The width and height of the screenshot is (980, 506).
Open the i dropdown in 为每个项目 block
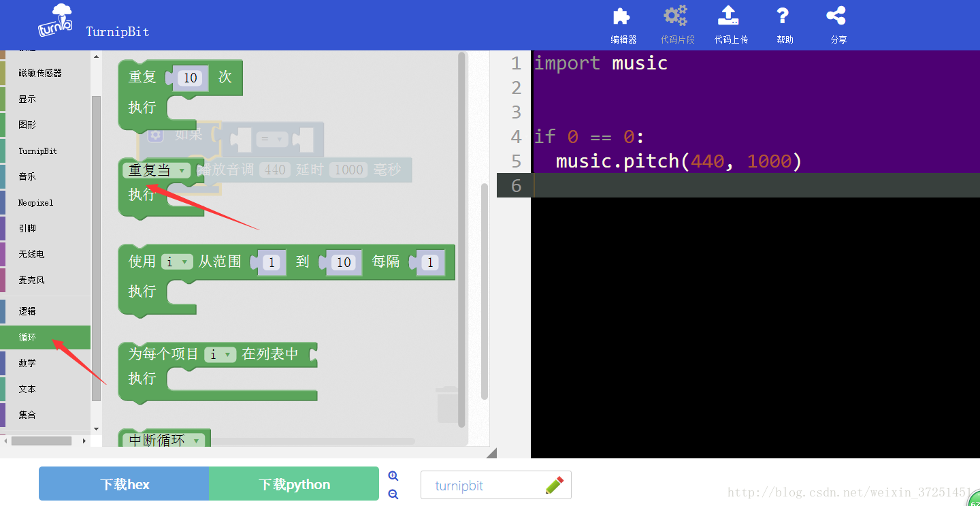tap(220, 354)
